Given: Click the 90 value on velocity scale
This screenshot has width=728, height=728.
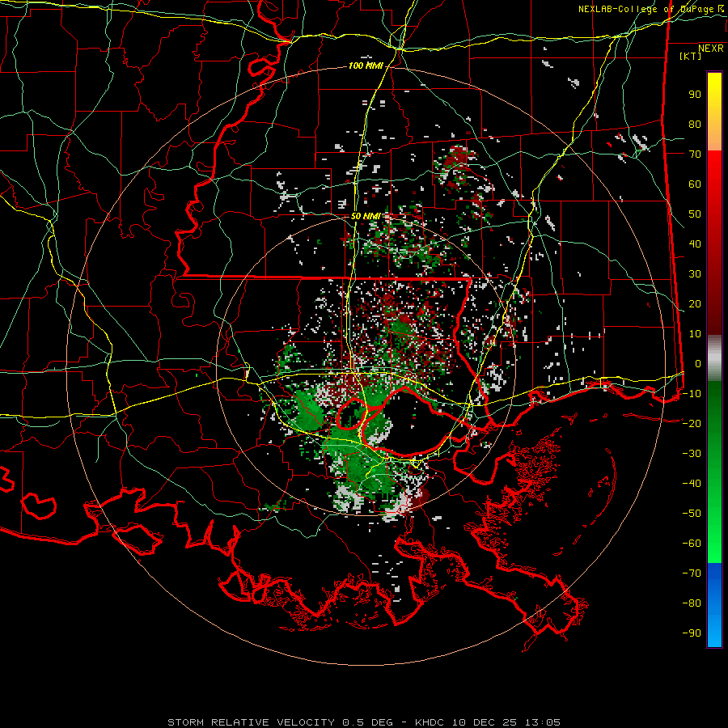Looking at the screenshot, I should coord(695,95).
